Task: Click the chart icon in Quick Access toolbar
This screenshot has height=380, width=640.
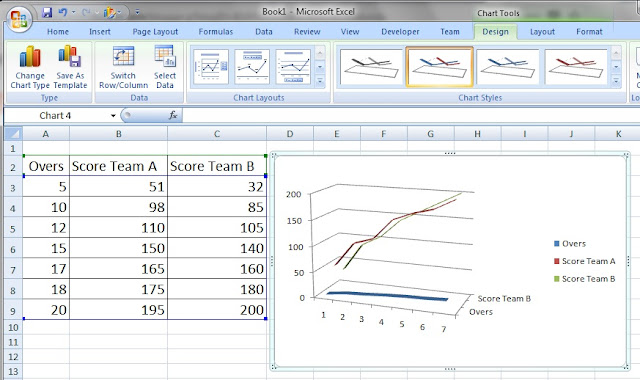Action: tap(109, 13)
